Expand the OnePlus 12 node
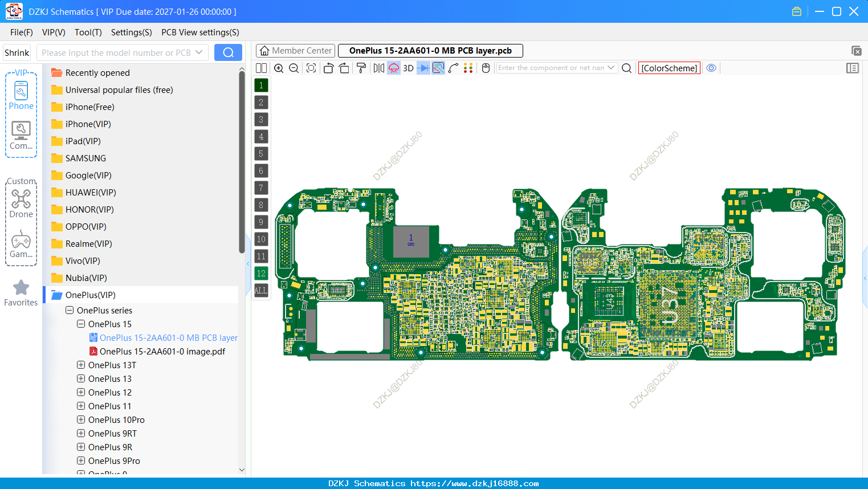Viewport: 868px width, 489px height. tap(81, 393)
